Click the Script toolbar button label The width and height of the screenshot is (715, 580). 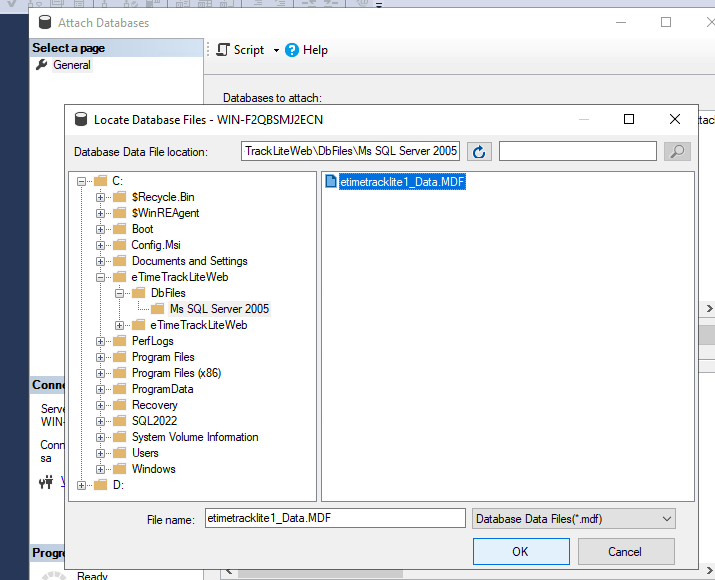point(249,50)
